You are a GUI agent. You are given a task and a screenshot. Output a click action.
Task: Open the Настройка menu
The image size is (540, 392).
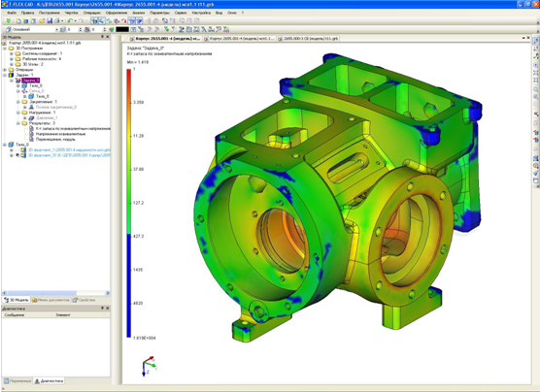[201, 13]
